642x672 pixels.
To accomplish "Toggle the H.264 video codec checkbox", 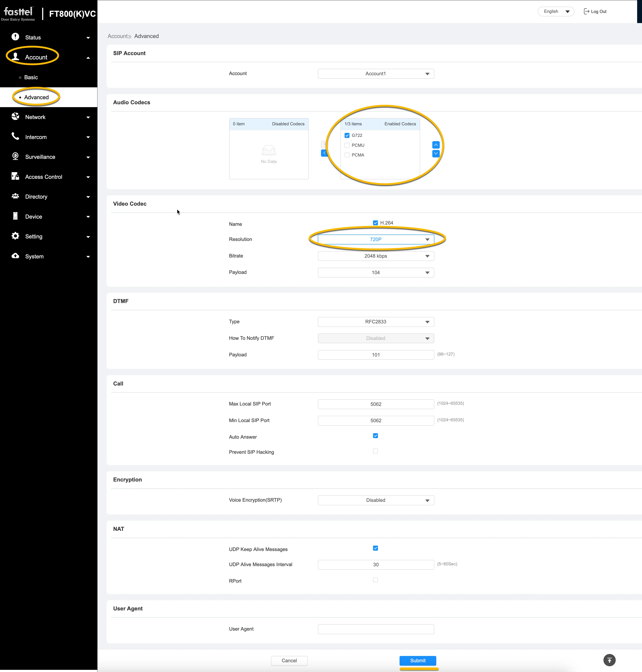I will pyautogui.click(x=375, y=223).
